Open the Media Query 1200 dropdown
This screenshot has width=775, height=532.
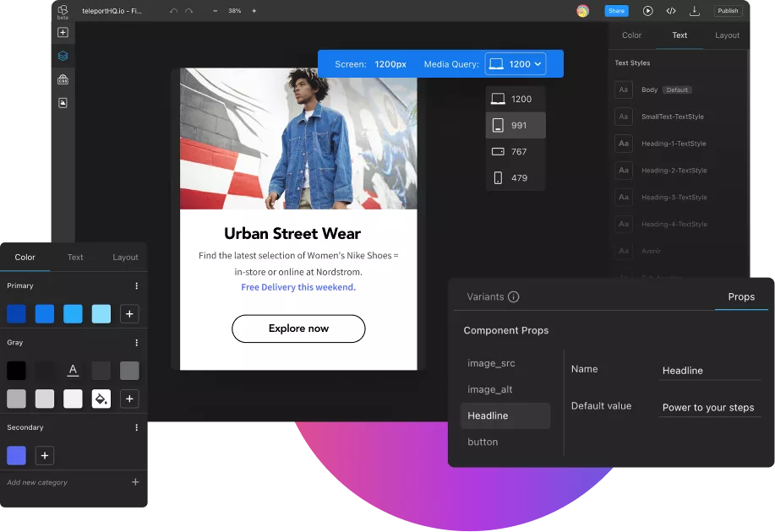tap(516, 63)
